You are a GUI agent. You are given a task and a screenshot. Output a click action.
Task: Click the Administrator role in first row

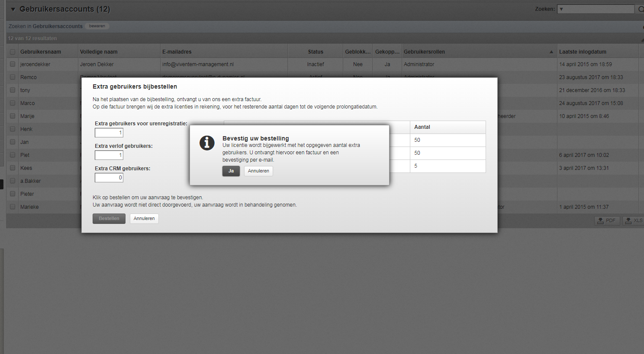tap(419, 64)
